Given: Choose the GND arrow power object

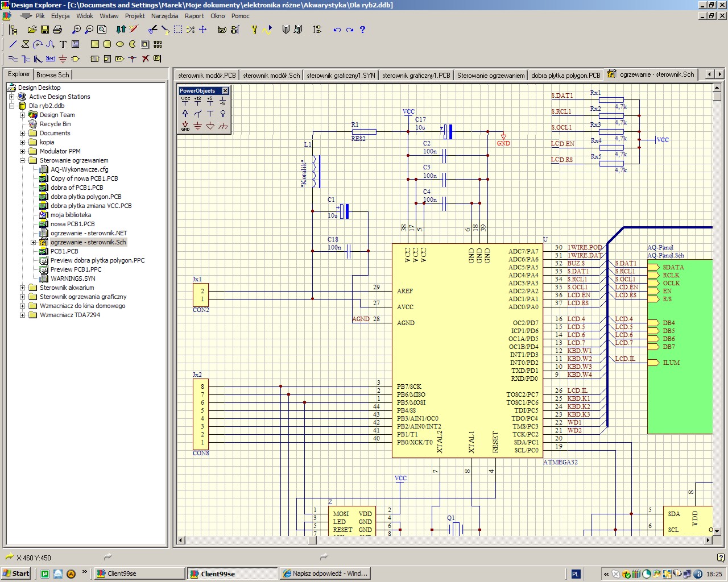Looking at the screenshot, I should pos(185,126).
